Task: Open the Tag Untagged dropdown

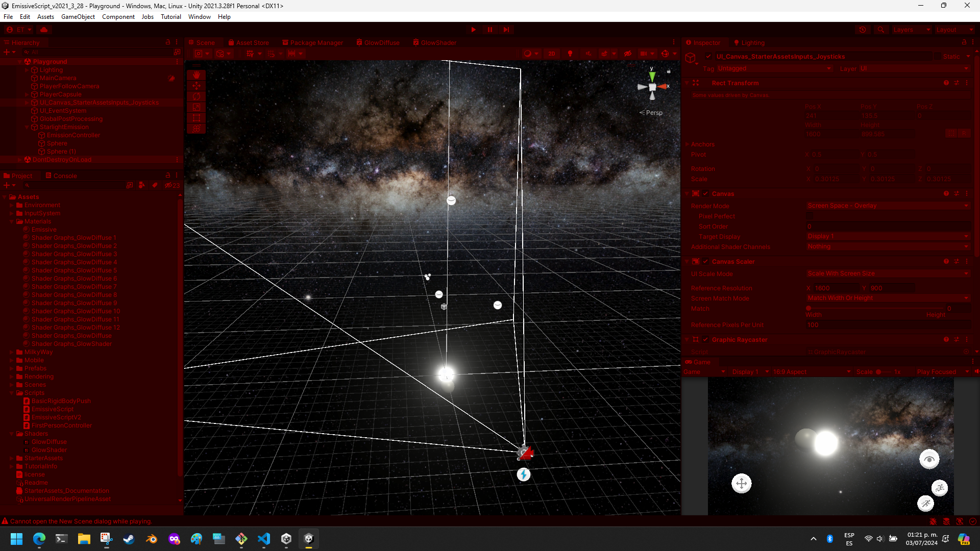Action: (774, 68)
